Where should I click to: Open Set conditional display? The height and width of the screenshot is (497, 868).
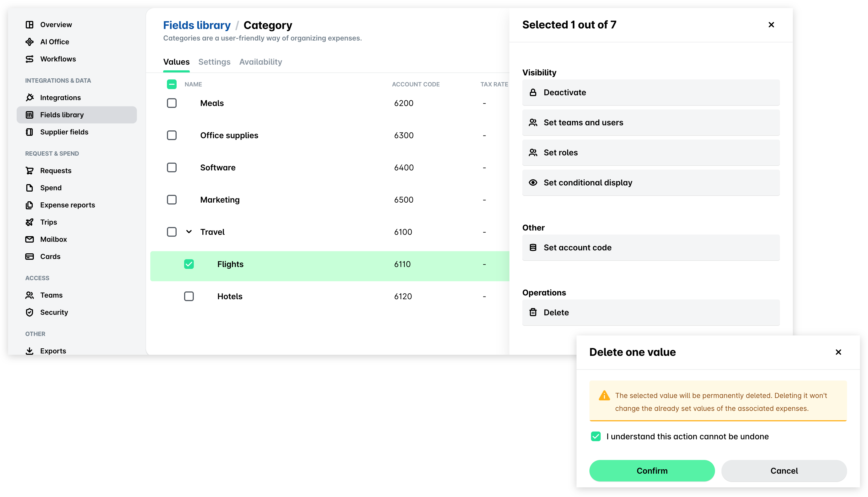pyautogui.click(x=651, y=182)
